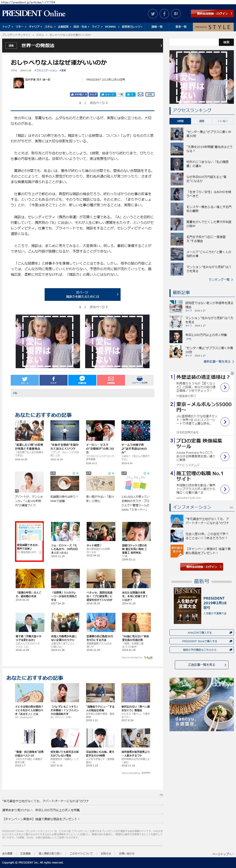Click the envelope icon beside the 印刷 button
Viewport: 236px width, 868px height.
[141, 94]
